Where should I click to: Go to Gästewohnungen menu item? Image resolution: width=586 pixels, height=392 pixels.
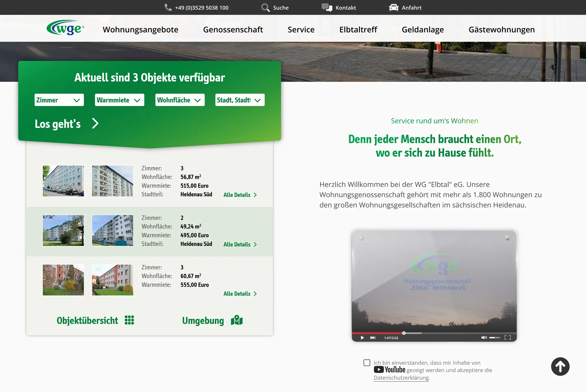tap(502, 30)
